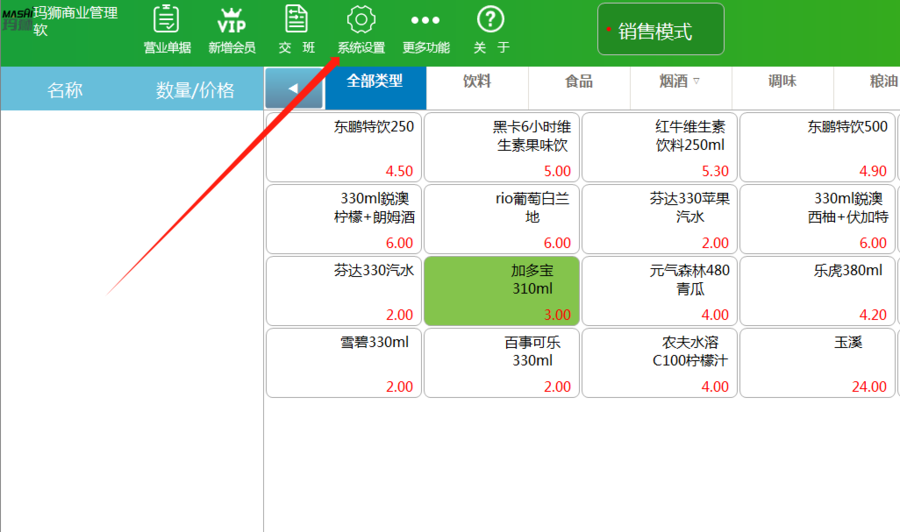Add 东鹏特饮250 product to cart
Viewport: 900px width, 532px height.
tap(344, 147)
